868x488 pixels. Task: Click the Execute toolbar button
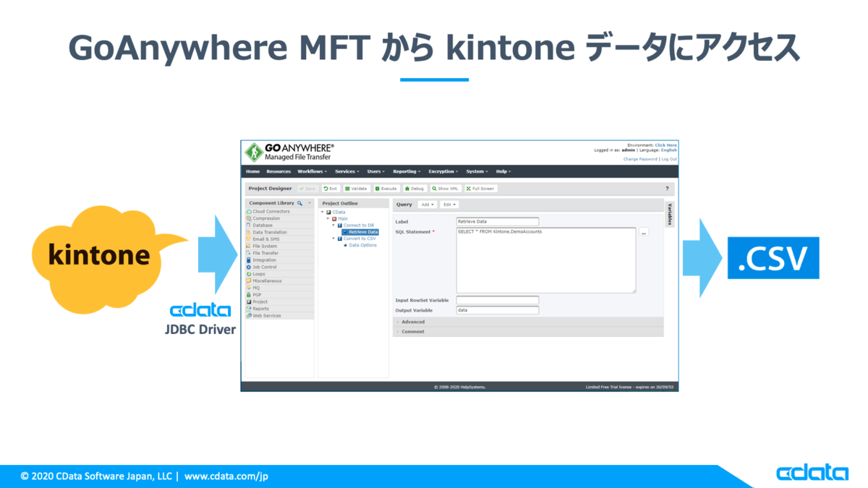tap(386, 189)
